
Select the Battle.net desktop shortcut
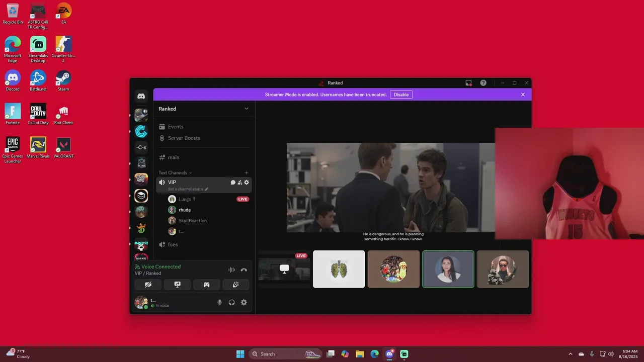click(38, 80)
